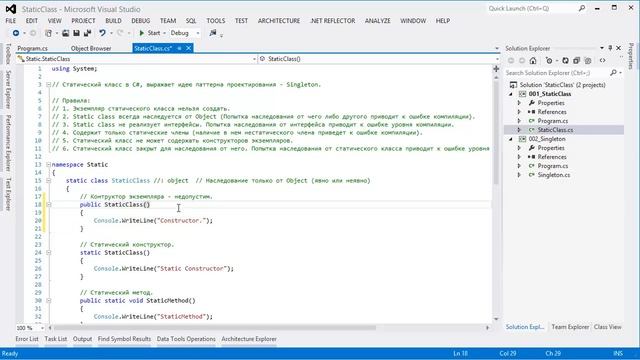Collapse the top comment block outline
This screenshot has width=640, height=360.
tap(48, 84)
